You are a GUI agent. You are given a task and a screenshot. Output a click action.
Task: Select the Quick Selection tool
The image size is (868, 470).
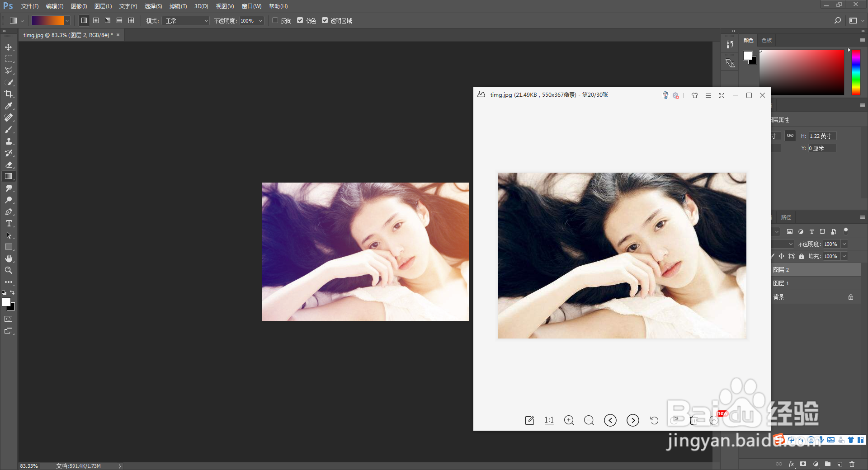(x=9, y=82)
